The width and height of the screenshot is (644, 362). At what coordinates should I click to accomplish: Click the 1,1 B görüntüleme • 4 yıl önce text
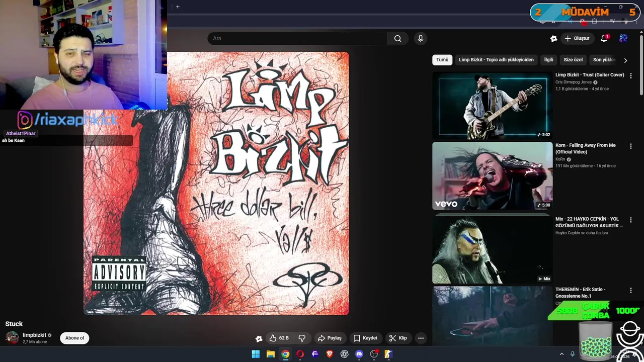(582, 89)
